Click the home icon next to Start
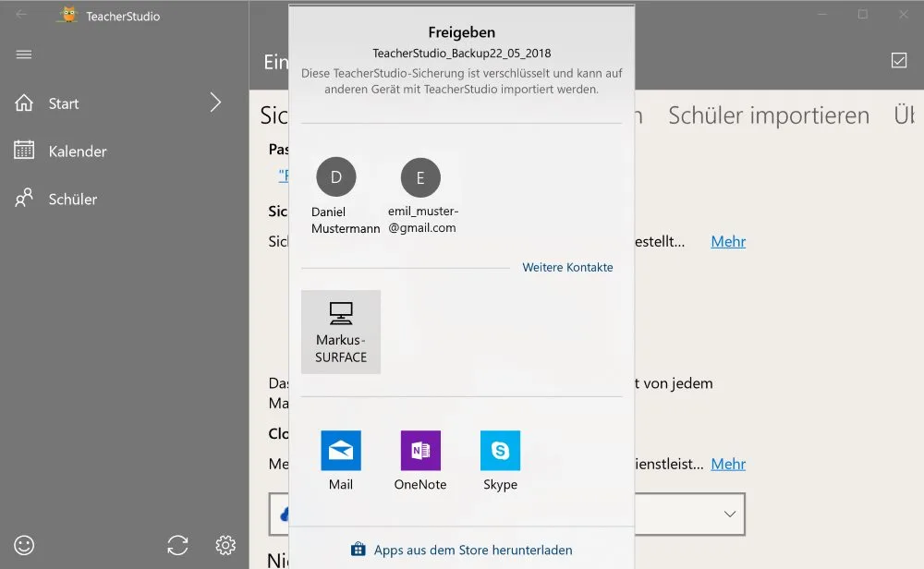Image resolution: width=924 pixels, height=569 pixels. click(24, 103)
